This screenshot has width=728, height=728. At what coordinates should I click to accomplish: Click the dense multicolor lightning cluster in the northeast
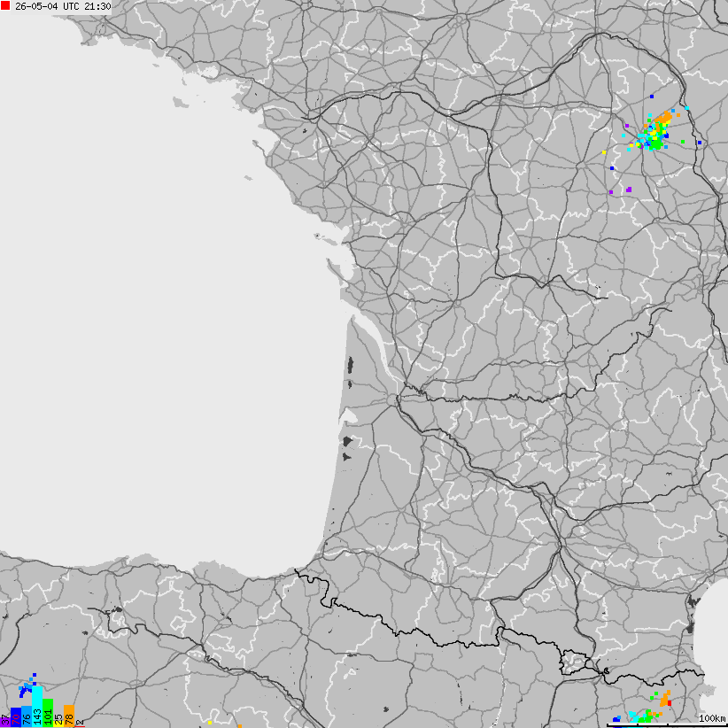[654, 131]
